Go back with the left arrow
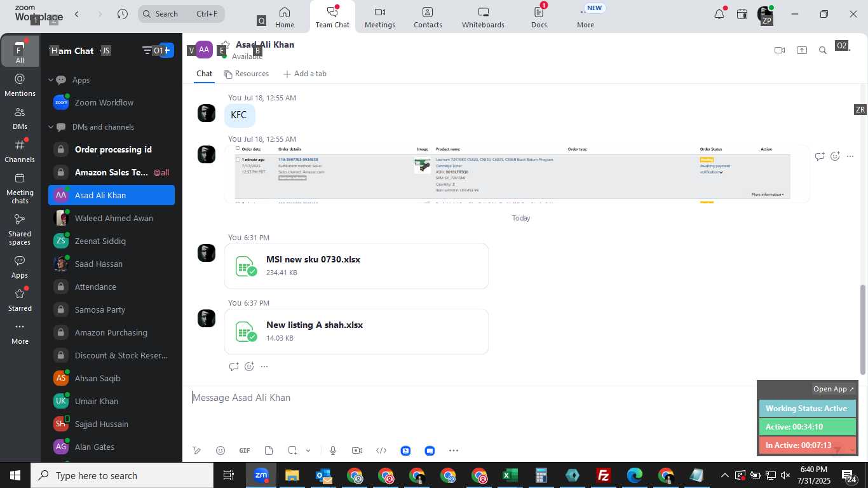Viewport: 868px width, 488px height. coord(77,14)
